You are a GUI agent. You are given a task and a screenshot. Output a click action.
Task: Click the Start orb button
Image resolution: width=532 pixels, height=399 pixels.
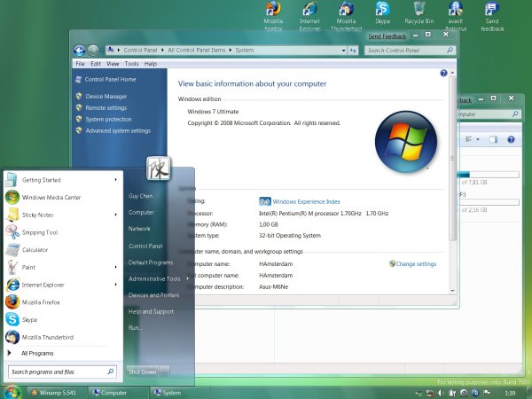12,392
